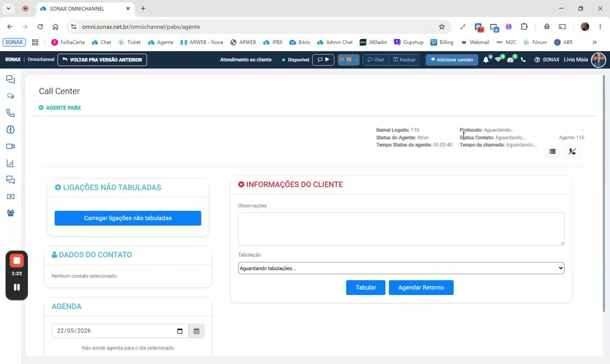Click the list icon in agent panel
Image resolution: width=610 pixels, height=364 pixels.
click(x=552, y=151)
